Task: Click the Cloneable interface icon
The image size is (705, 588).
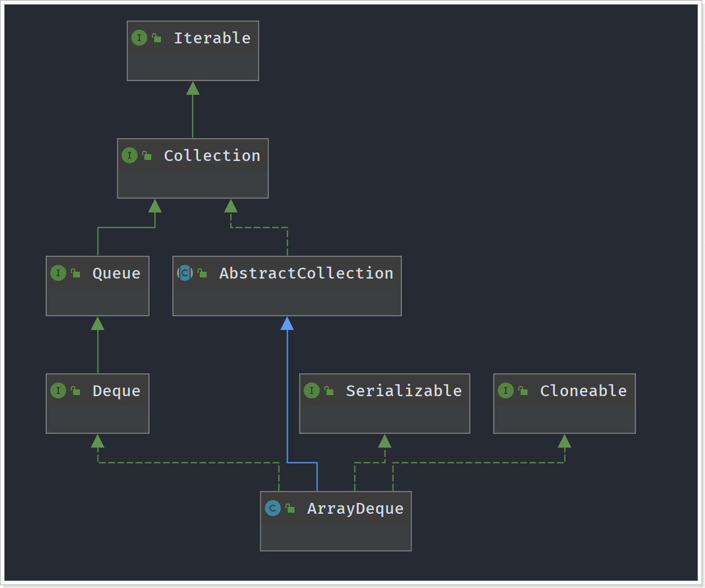Action: point(506,390)
